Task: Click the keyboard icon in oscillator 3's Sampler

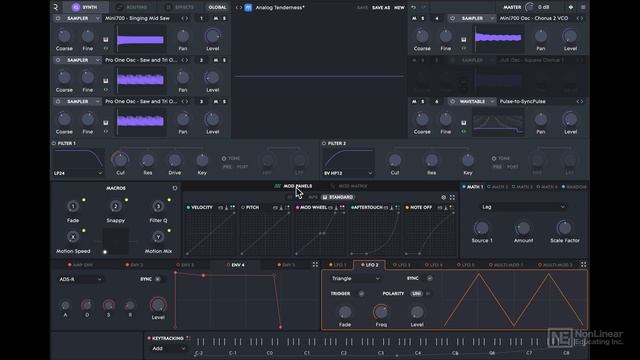Action: (x=106, y=122)
